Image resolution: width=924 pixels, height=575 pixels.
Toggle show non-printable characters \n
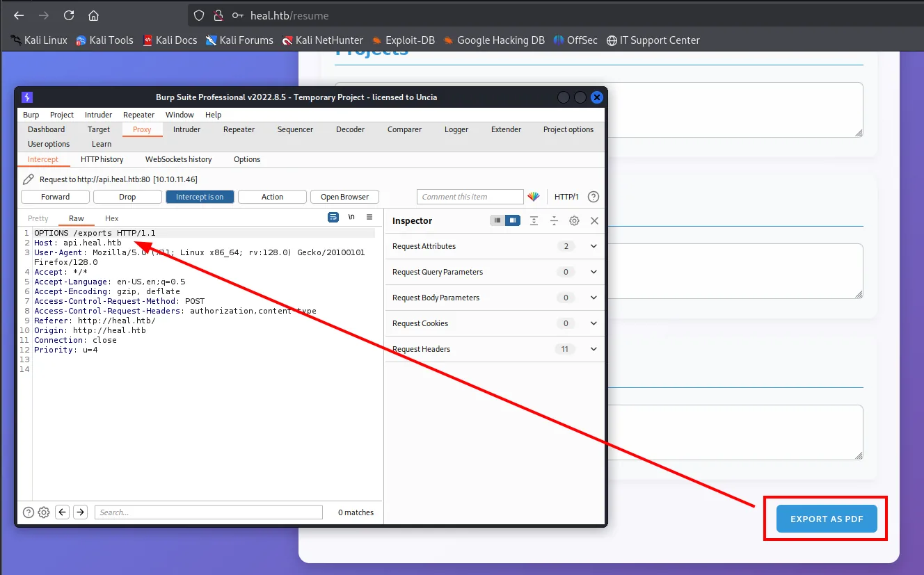351,217
